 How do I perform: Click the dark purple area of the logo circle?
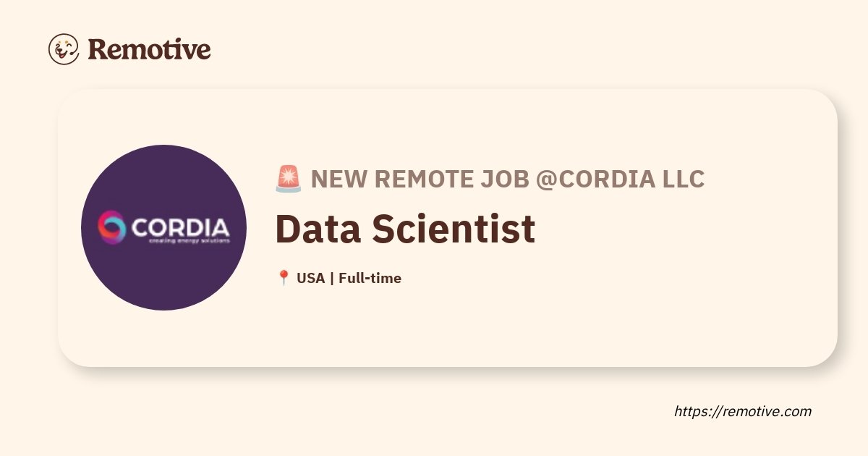click(163, 282)
